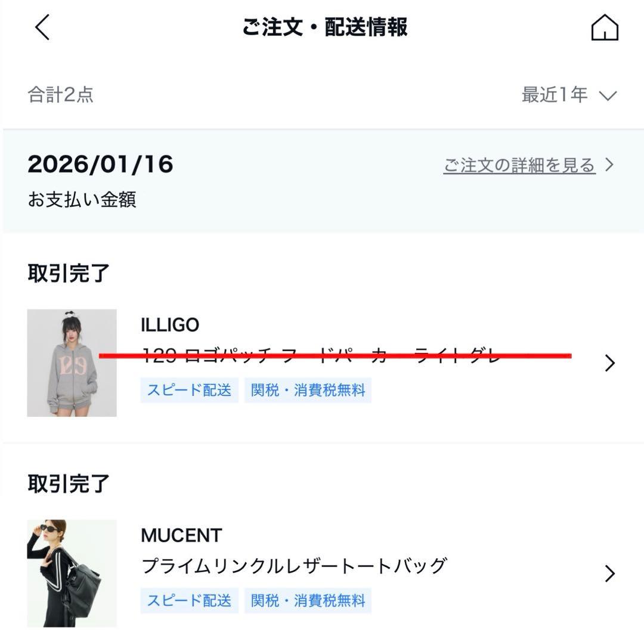Open the 最近1年 date range dropdown
Screen dimensions: 644x644
click(x=555, y=94)
